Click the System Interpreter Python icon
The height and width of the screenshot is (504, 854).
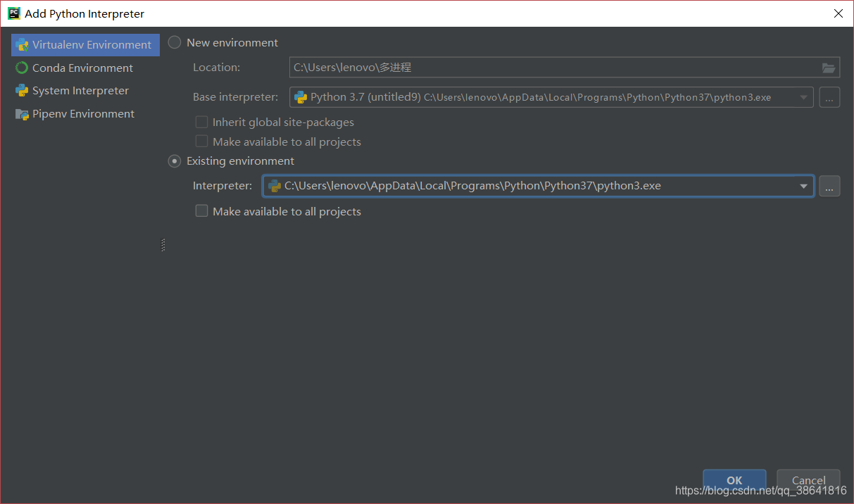click(x=22, y=91)
